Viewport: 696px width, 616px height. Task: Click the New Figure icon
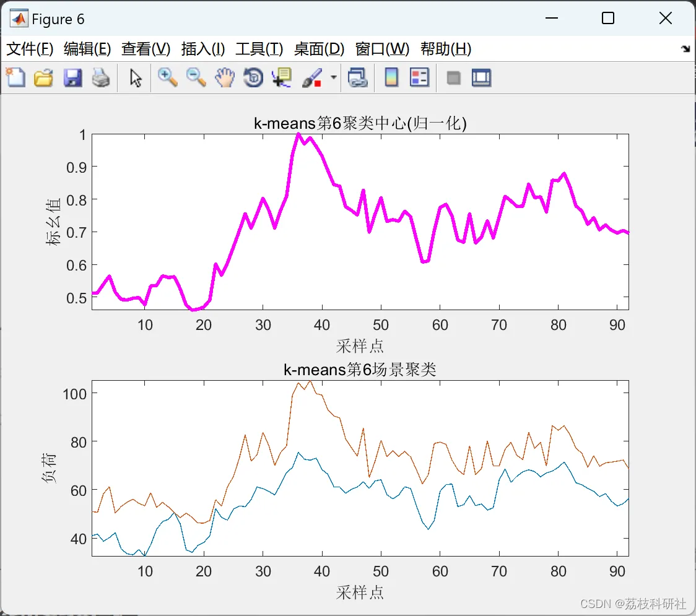pyautogui.click(x=15, y=77)
